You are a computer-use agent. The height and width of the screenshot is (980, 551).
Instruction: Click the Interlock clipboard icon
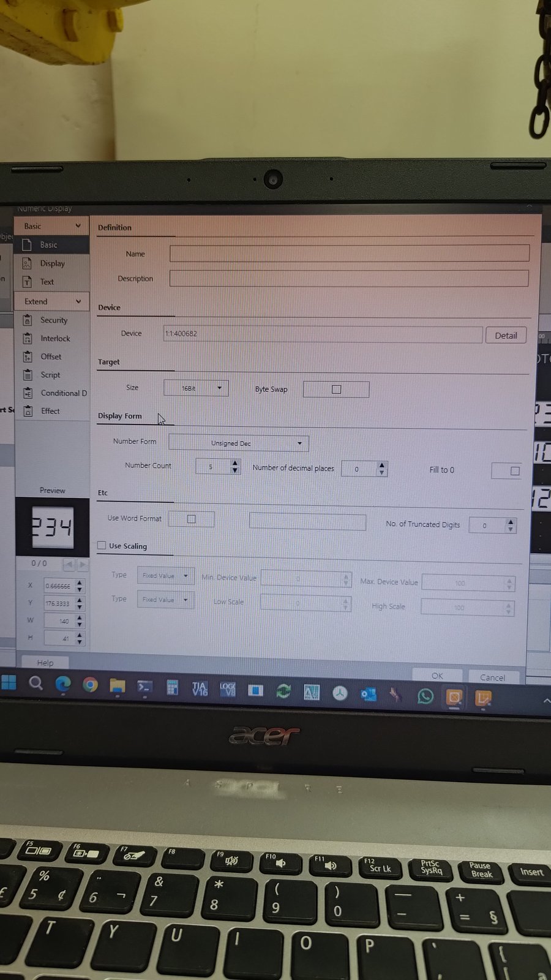point(28,338)
